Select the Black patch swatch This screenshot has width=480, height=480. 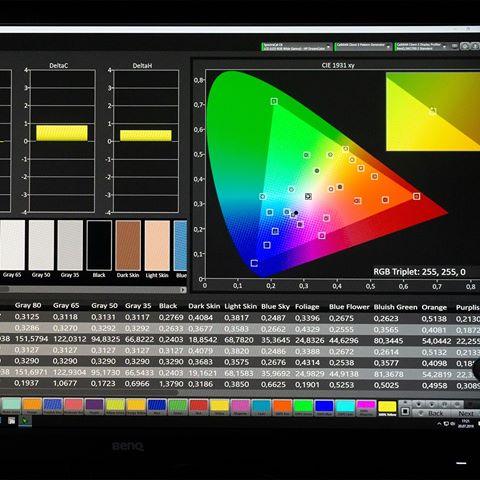pos(99,245)
